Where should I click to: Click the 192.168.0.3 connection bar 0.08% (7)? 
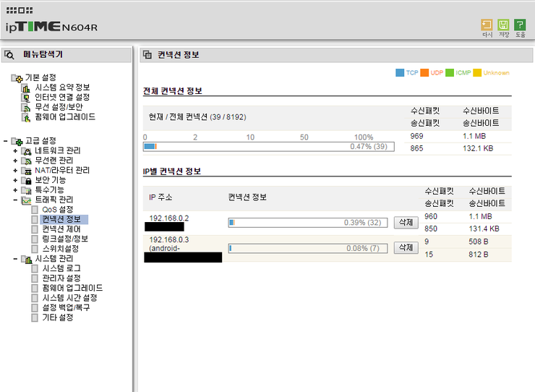click(308, 248)
